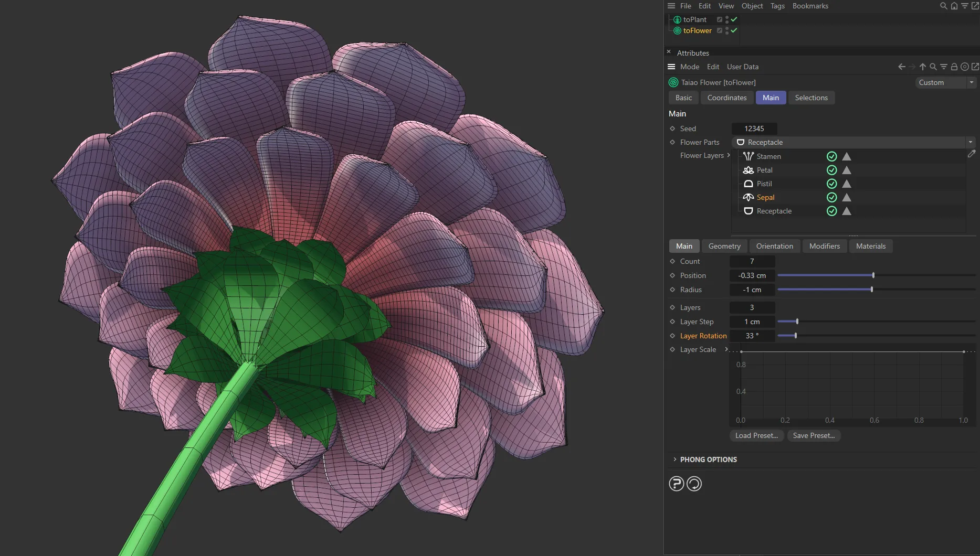The width and height of the screenshot is (980, 556).
Task: Click the Load Preset button
Action: (x=756, y=435)
